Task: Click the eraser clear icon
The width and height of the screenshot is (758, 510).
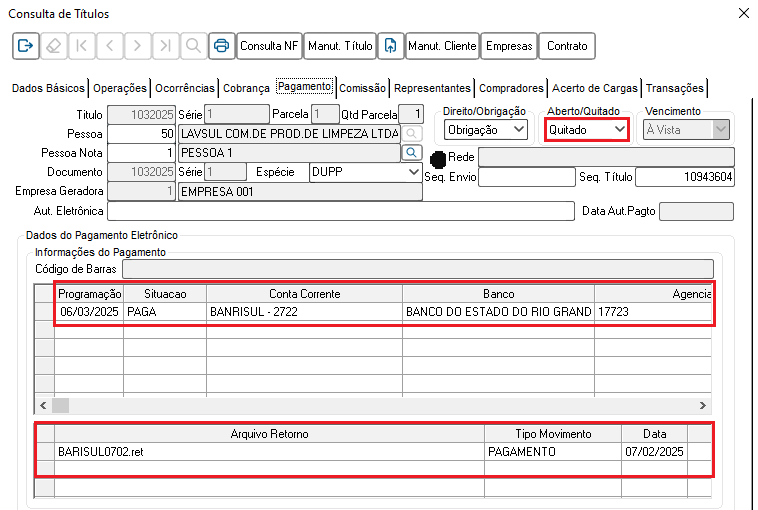Action: [x=54, y=46]
